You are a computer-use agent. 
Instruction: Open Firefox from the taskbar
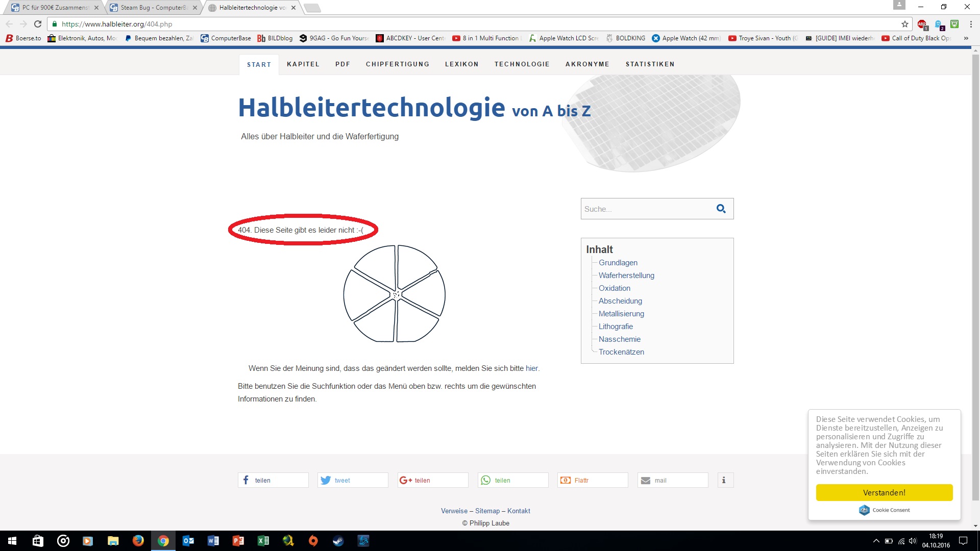click(x=138, y=541)
